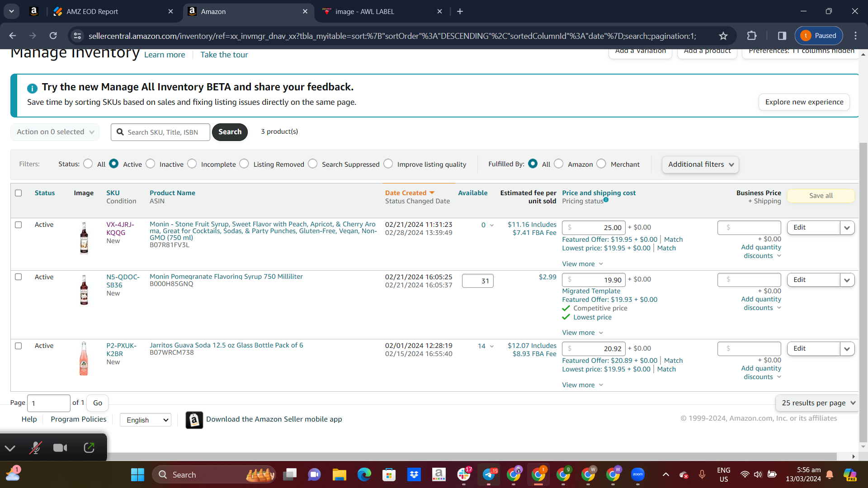Open the browser Extensions menu
Image resolution: width=868 pixels, height=488 pixels.
(x=752, y=36)
